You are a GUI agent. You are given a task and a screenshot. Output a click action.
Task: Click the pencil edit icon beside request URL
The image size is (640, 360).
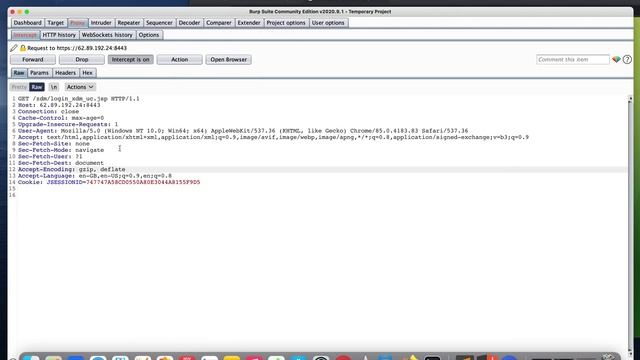click(x=14, y=48)
